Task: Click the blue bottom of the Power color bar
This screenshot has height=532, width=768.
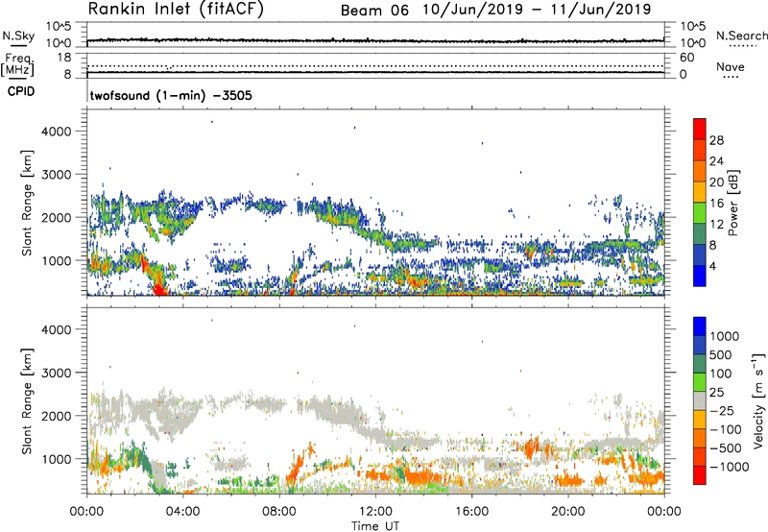Action: point(700,277)
